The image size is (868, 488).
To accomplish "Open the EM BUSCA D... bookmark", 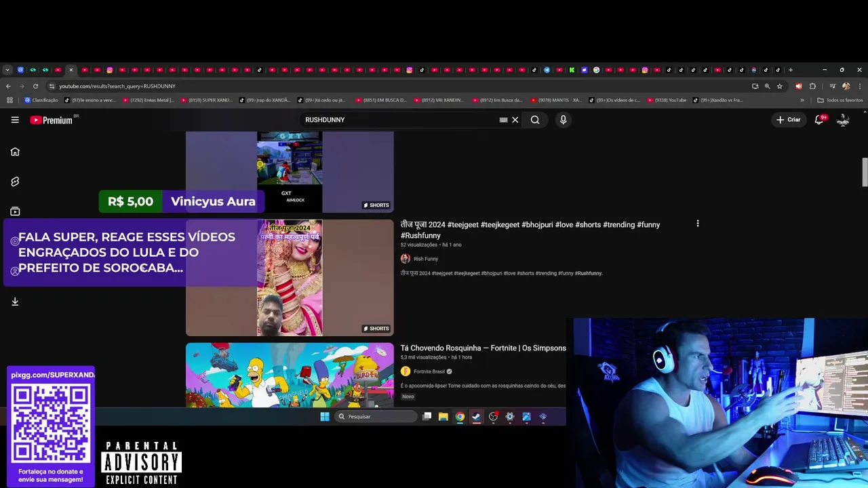I will pos(381,100).
